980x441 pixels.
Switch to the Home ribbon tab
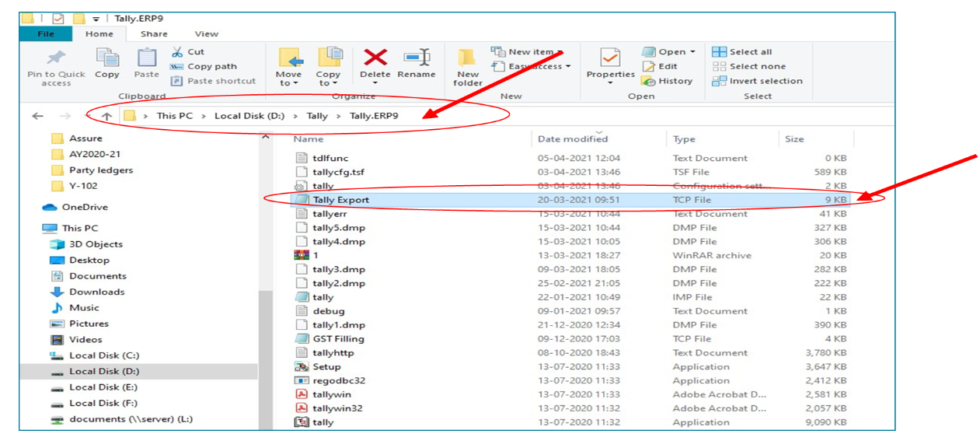[99, 33]
